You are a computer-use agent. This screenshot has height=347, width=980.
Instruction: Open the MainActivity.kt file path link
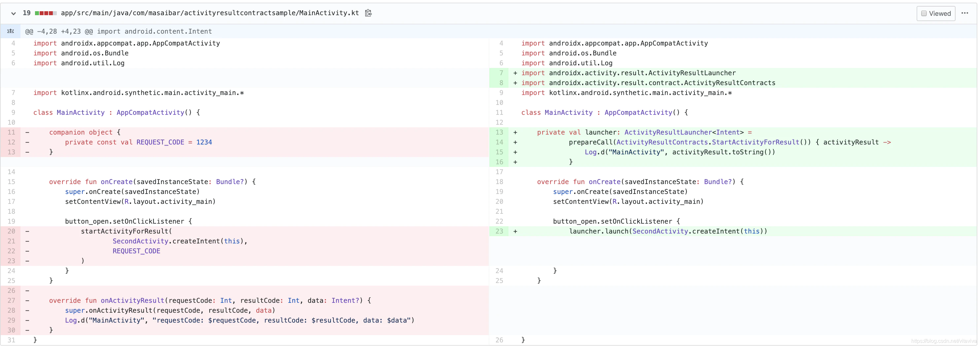(210, 13)
